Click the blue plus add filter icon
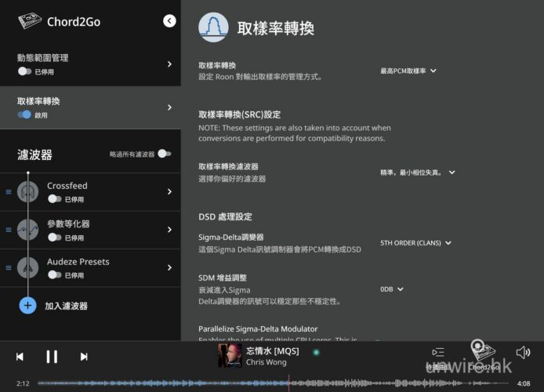 [27, 306]
